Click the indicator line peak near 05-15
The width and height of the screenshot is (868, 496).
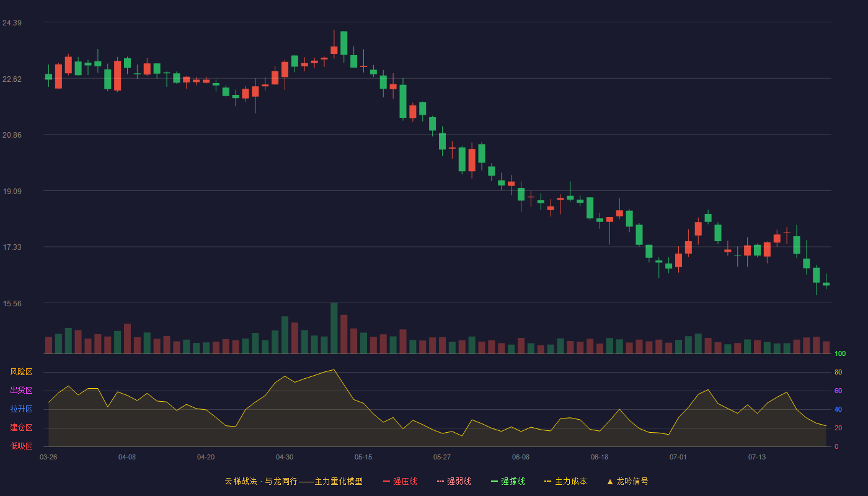coord(334,370)
